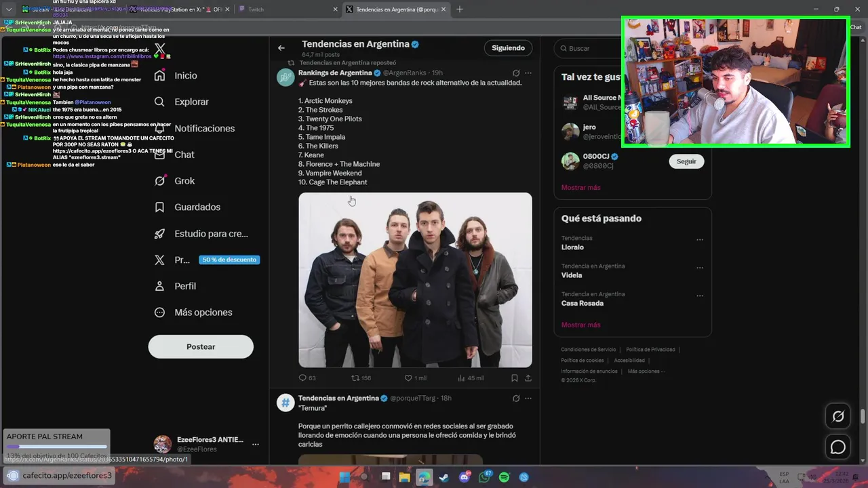This screenshot has width=868, height=488.
Task: Click the Postear button
Action: 201,346
